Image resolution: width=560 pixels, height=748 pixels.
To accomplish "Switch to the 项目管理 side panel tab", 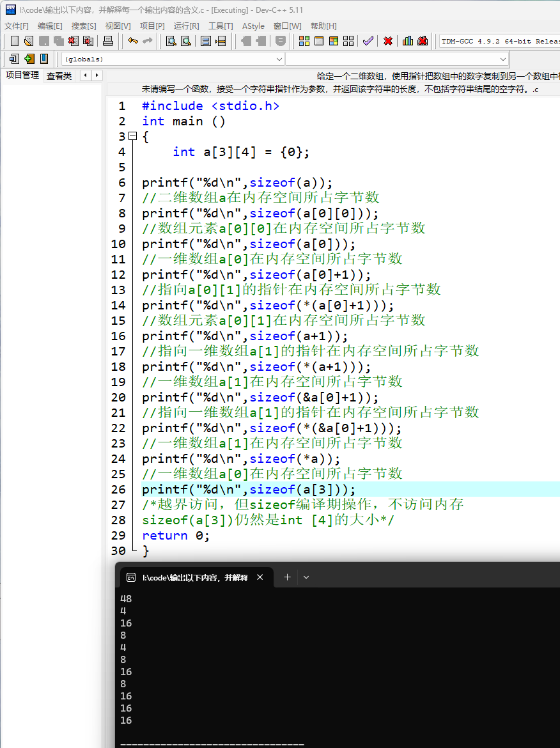I will click(x=22, y=75).
